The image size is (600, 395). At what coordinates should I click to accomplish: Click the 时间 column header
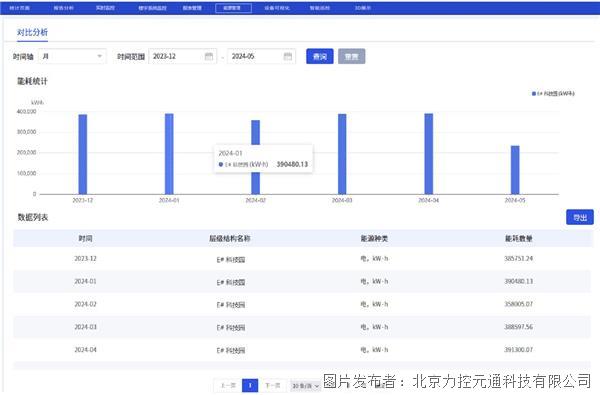[85, 238]
